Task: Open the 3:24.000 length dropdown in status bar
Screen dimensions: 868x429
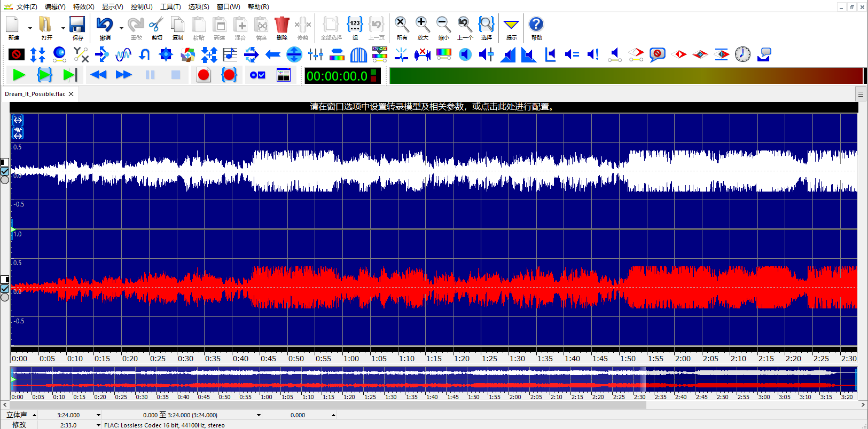Action: pos(98,415)
